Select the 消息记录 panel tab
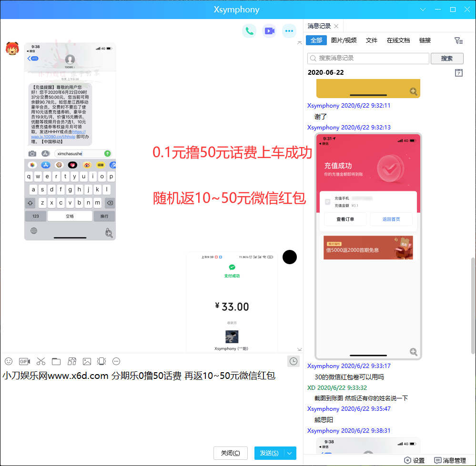Viewport: 476px width, 466px height. click(x=319, y=26)
